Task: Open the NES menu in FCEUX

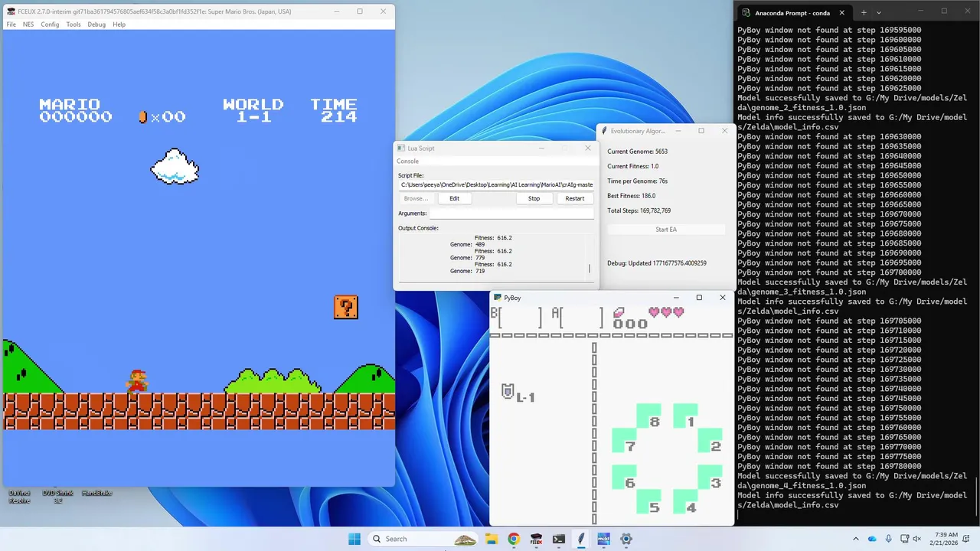Action: [28, 24]
